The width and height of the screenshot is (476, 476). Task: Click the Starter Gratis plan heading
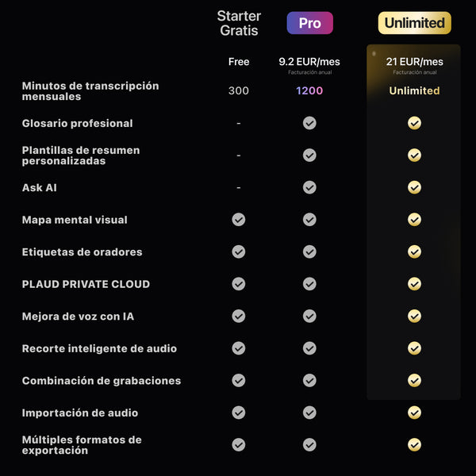click(239, 24)
